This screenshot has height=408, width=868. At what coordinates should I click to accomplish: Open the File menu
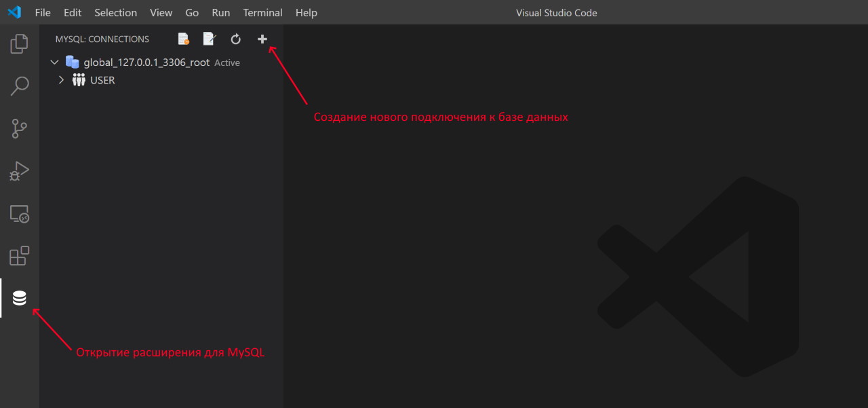click(43, 13)
